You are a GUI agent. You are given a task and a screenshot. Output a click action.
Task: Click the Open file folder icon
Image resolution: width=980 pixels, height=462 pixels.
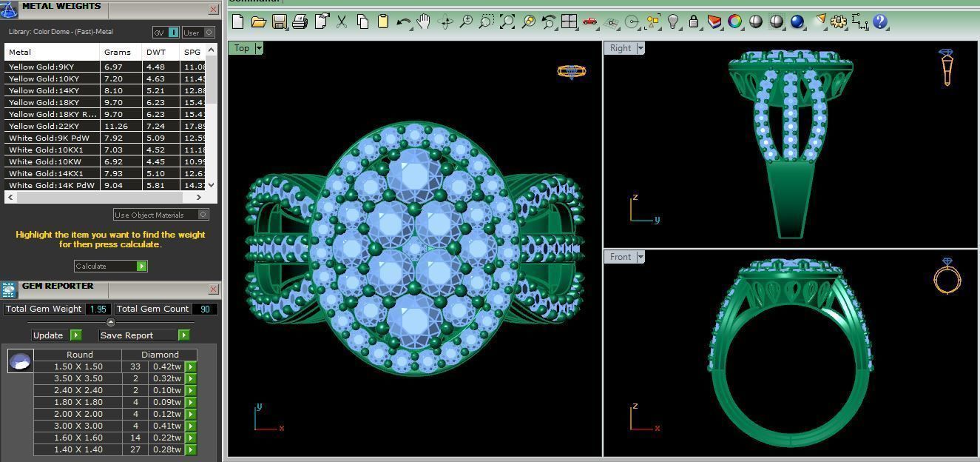point(258,21)
